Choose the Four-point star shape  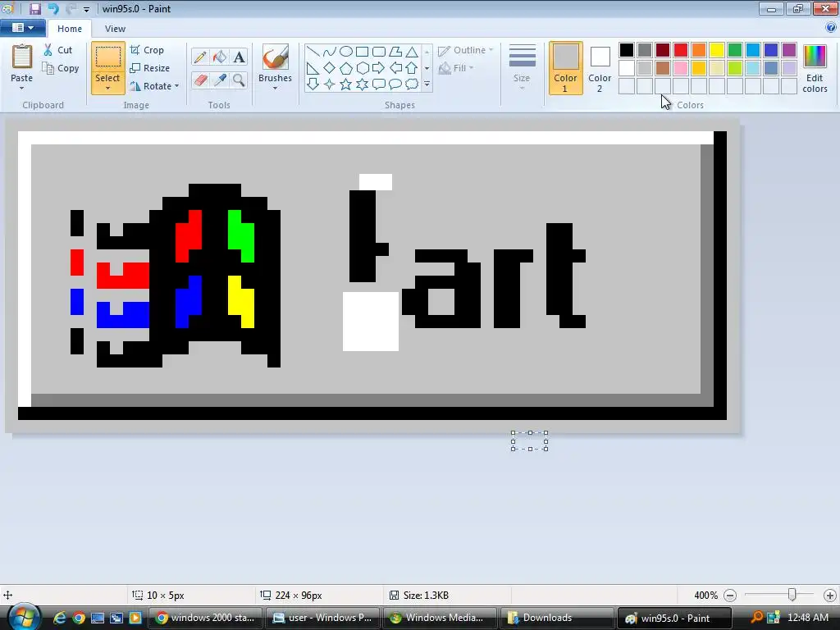coord(330,84)
